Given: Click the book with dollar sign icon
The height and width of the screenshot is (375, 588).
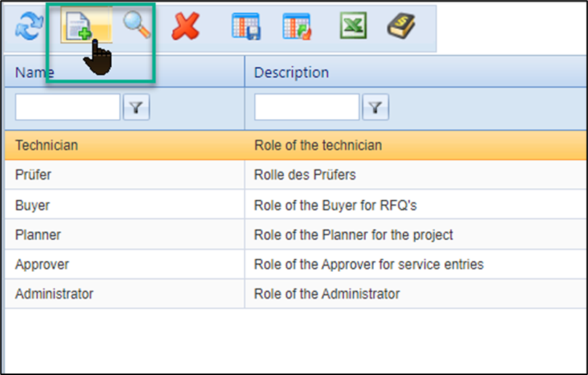Looking at the screenshot, I should pos(401,27).
